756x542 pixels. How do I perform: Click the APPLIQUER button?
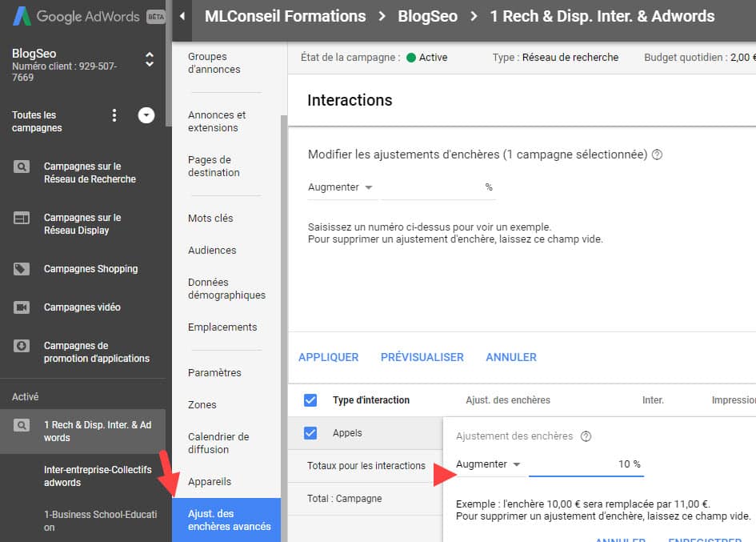coord(328,357)
